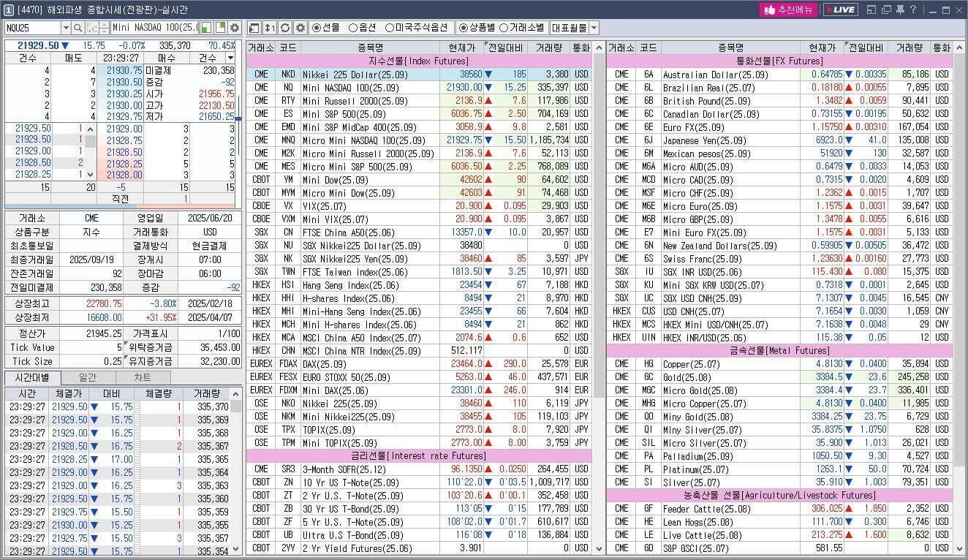This screenshot has width=968, height=560.
Task: Click down arrow of left quote table scrollbar
Action: click(x=599, y=548)
